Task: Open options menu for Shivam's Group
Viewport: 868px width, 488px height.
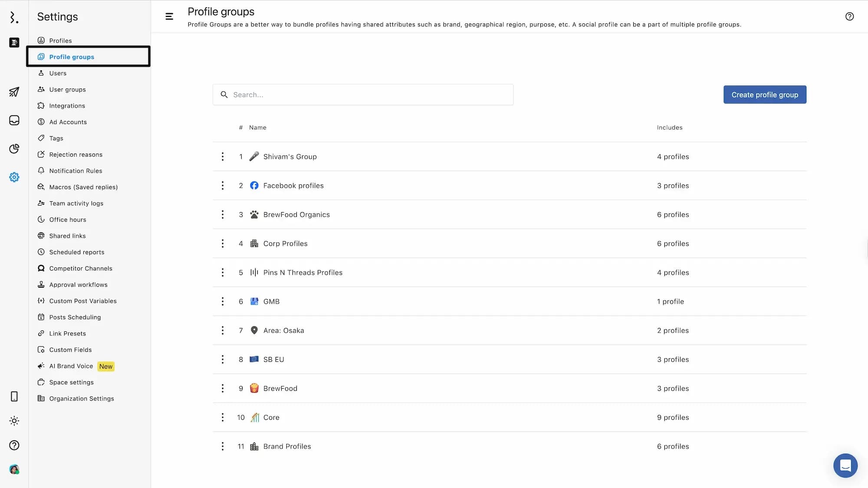Action: pyautogui.click(x=223, y=157)
